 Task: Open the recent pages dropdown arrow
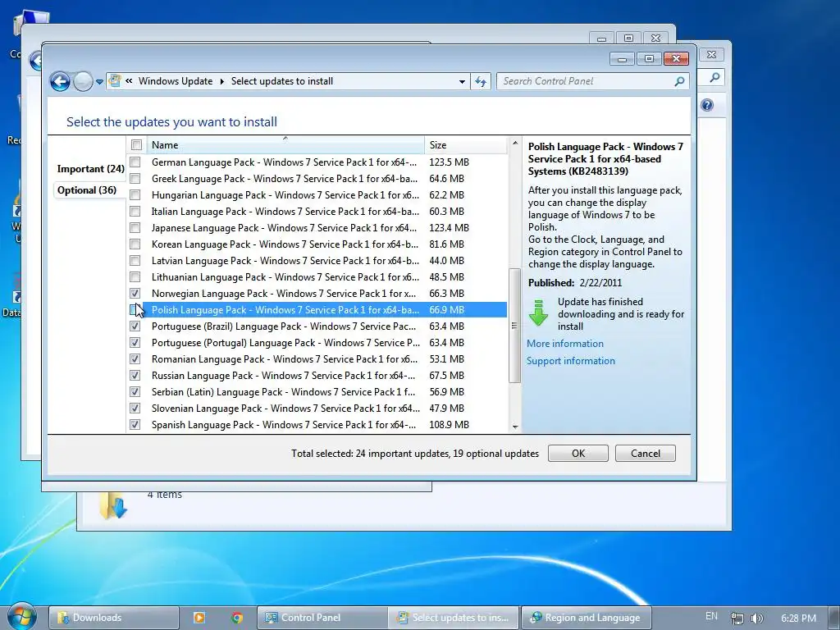99,82
